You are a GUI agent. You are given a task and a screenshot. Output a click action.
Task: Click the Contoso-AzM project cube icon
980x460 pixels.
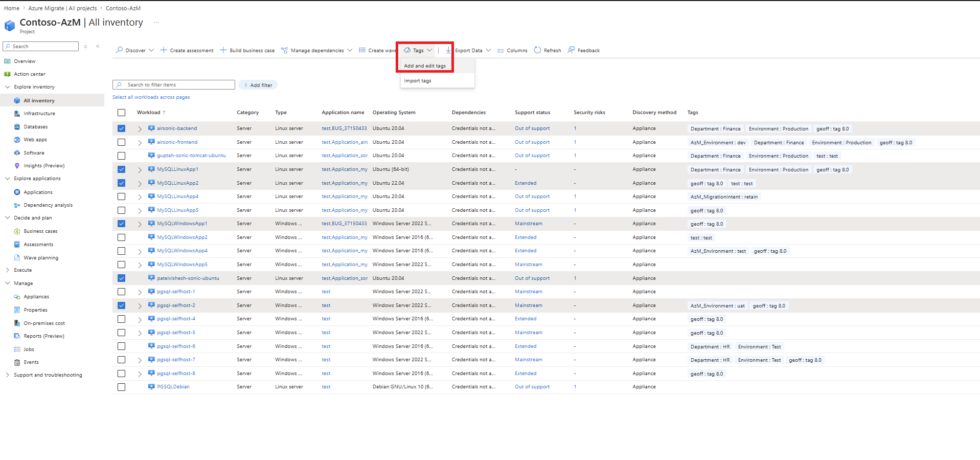(x=10, y=26)
